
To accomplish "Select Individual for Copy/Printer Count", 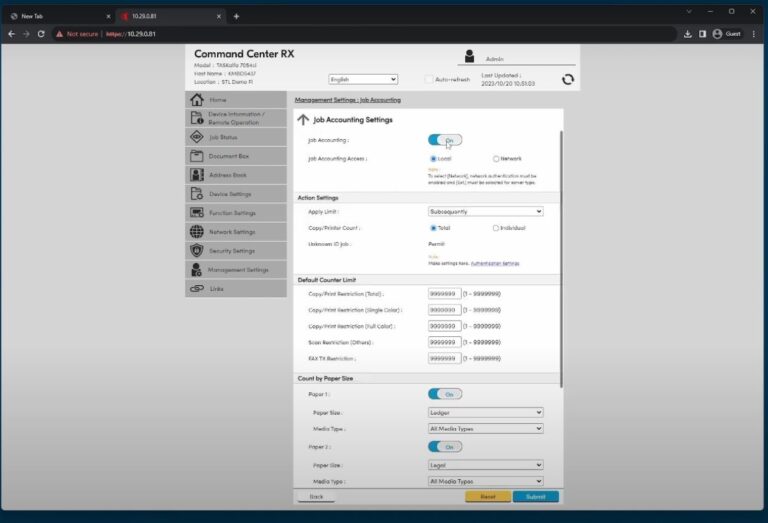I will click(496, 228).
